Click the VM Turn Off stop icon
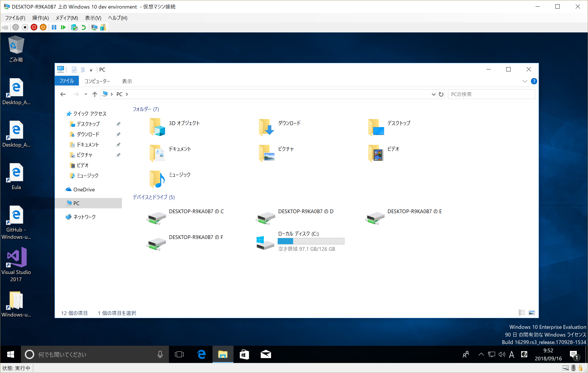The height and width of the screenshot is (373, 588). [x=25, y=27]
